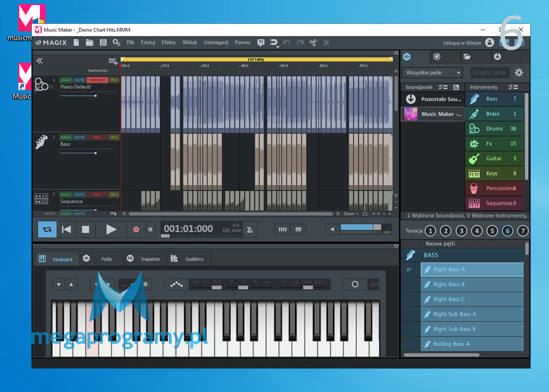Image resolution: width=549 pixels, height=392 pixels.
Task: Start recording with the red button
Action: pos(136,230)
